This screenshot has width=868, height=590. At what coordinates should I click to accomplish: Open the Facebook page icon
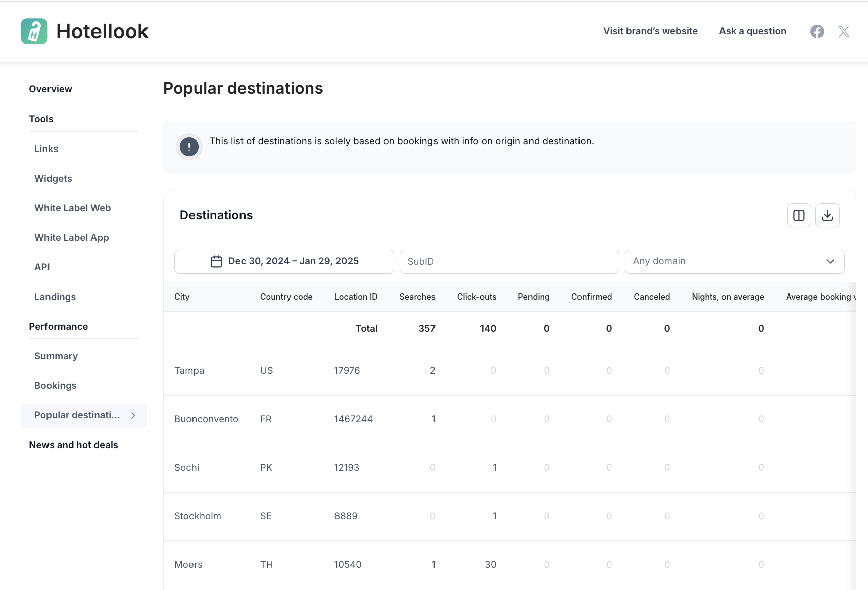[x=817, y=31]
